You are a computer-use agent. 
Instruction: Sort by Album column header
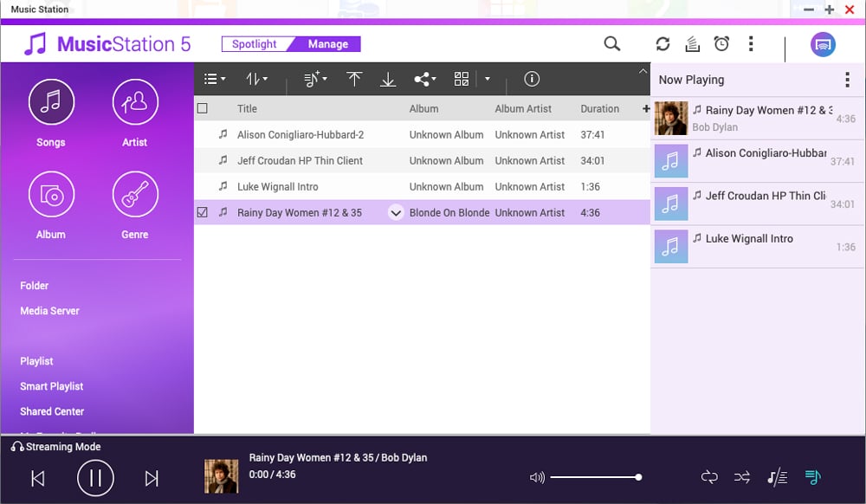point(423,109)
